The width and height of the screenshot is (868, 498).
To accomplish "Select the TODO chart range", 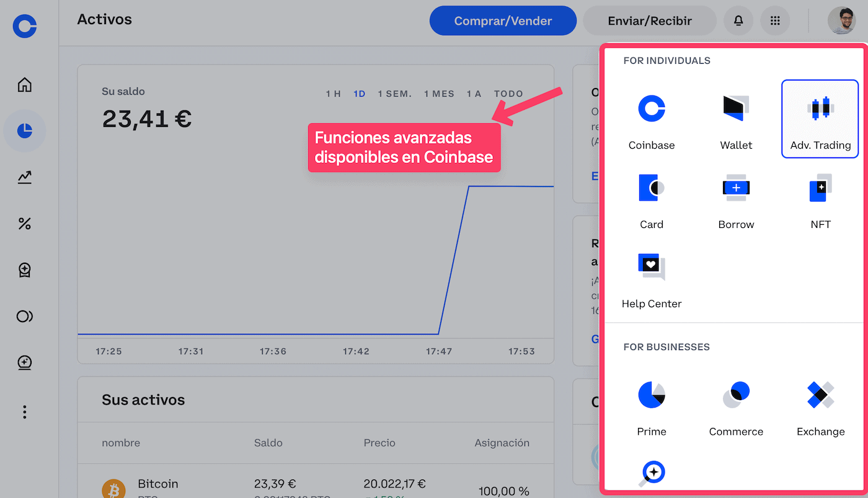I will pos(508,94).
